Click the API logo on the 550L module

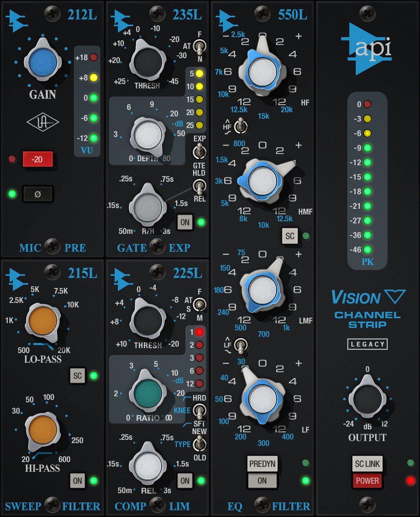click(x=227, y=21)
